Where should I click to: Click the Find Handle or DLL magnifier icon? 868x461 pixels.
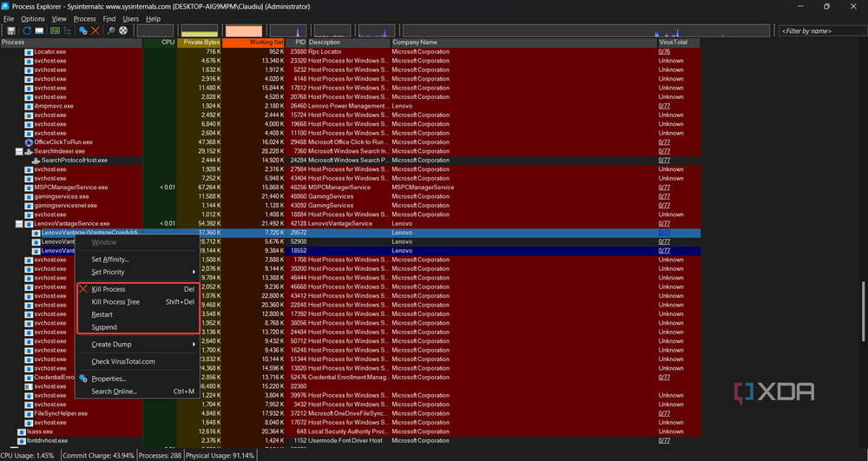coord(111,31)
